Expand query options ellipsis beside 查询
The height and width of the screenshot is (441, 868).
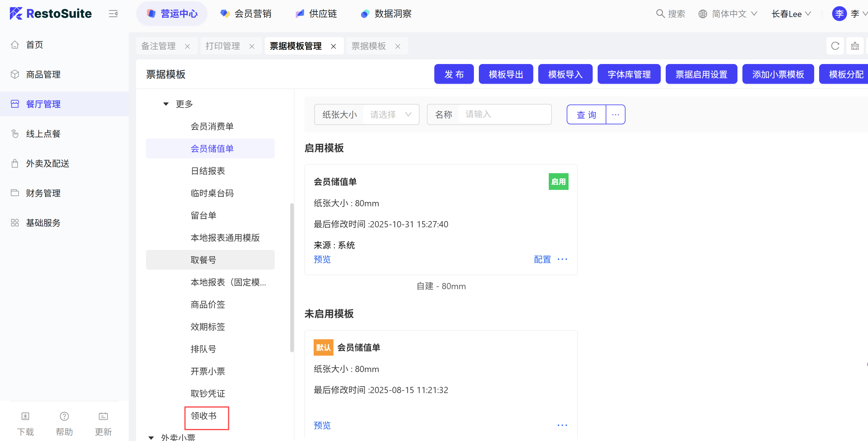(x=615, y=114)
